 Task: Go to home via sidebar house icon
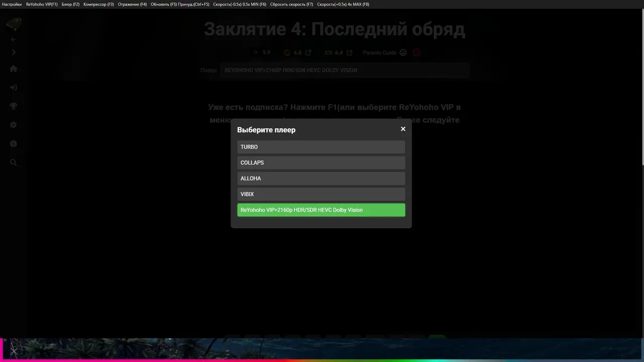click(x=14, y=69)
